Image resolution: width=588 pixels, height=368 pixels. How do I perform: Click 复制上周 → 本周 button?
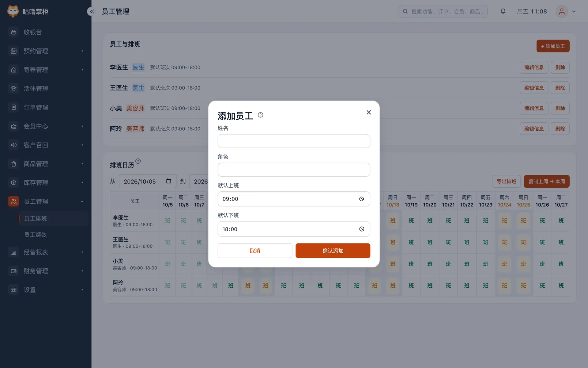[547, 181]
